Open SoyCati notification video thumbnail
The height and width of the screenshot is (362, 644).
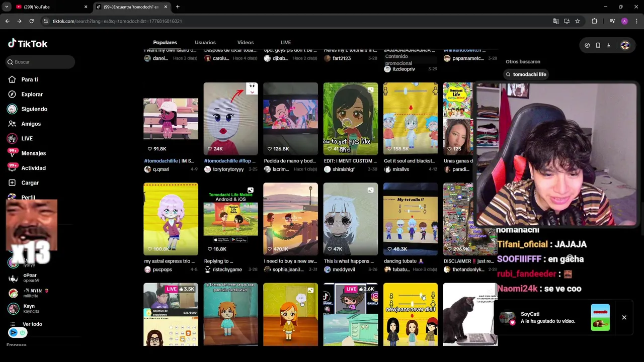[600, 317]
